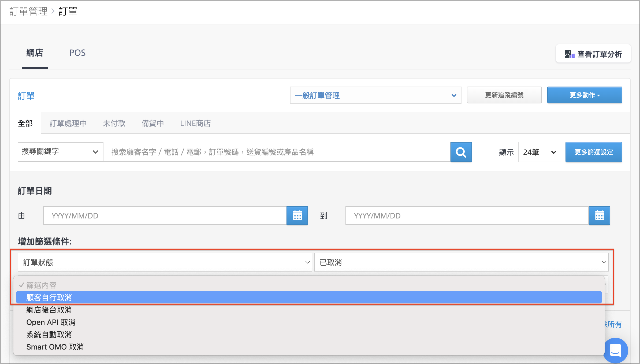Open the 已取消 status dropdown

click(461, 262)
